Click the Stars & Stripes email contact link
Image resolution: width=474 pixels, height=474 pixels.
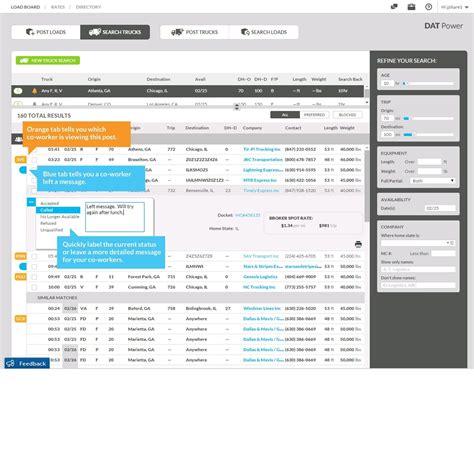pyautogui.click(x=303, y=266)
